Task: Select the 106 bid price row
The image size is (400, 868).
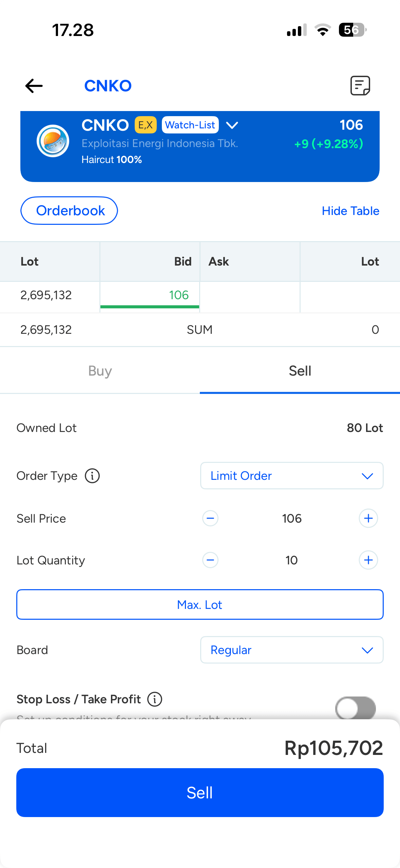Action: coord(150,295)
